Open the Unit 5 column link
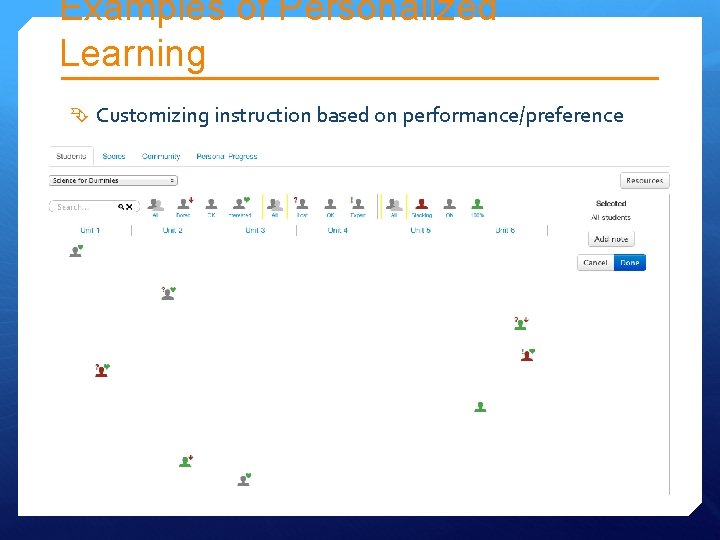Viewport: 720px width, 540px height. coord(421,230)
